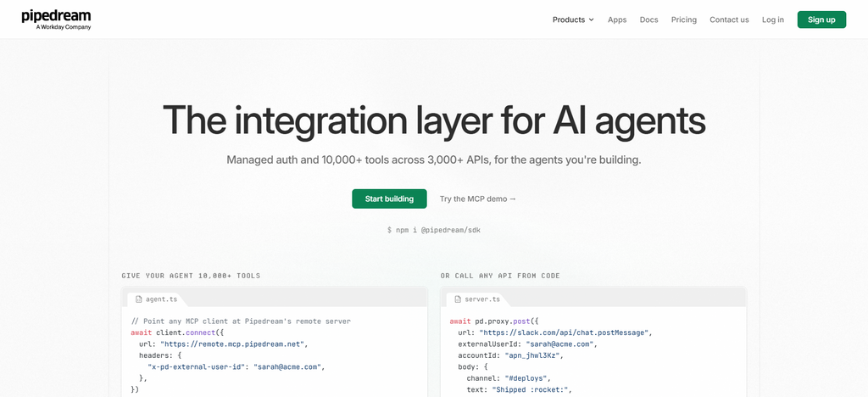Click the "#deploys" channel value
The width and height of the screenshot is (868, 397).
tap(524, 378)
